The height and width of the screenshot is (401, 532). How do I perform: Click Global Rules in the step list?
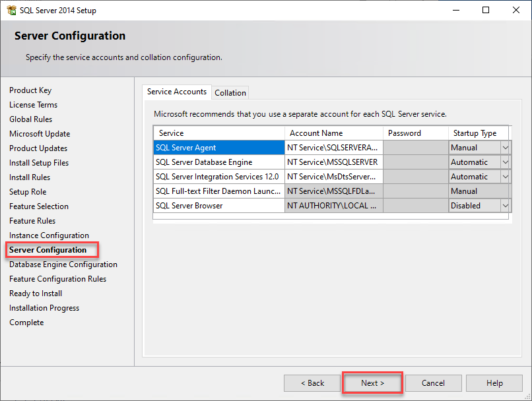30,119
